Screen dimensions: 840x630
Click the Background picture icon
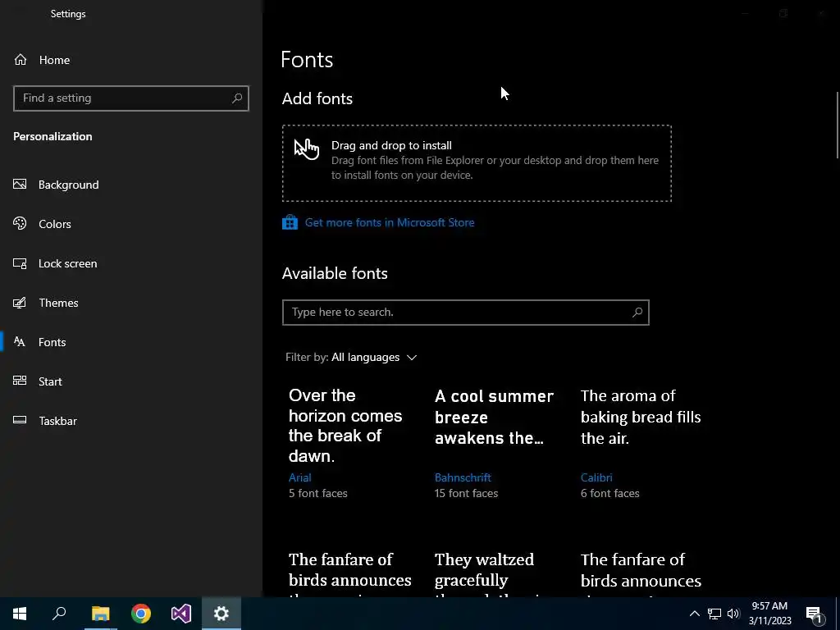tap(20, 185)
